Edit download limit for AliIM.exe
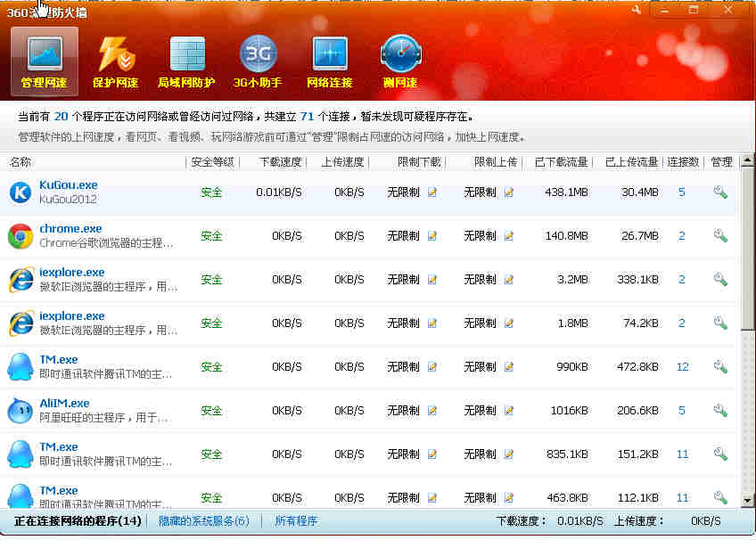Viewport: 756px width, 540px height. (x=432, y=411)
